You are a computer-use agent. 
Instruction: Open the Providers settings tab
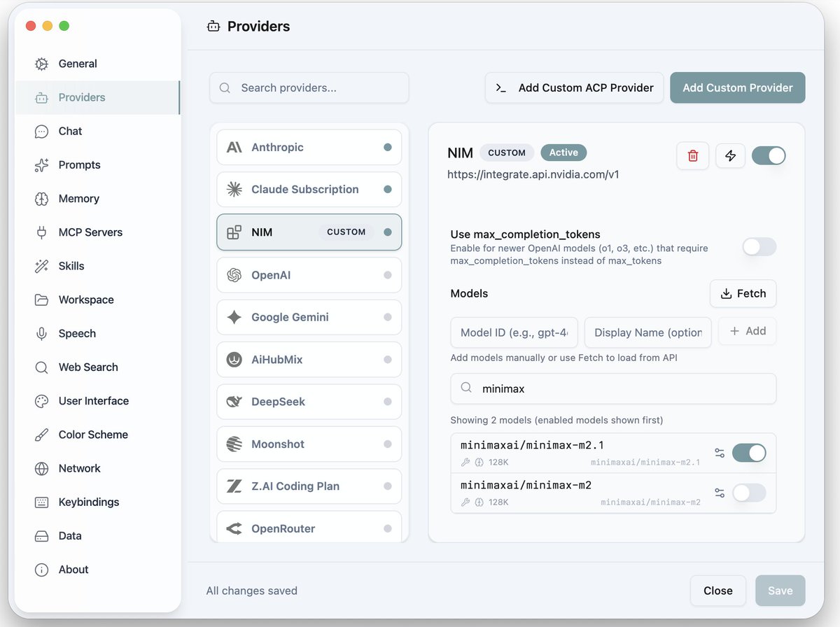(97, 97)
